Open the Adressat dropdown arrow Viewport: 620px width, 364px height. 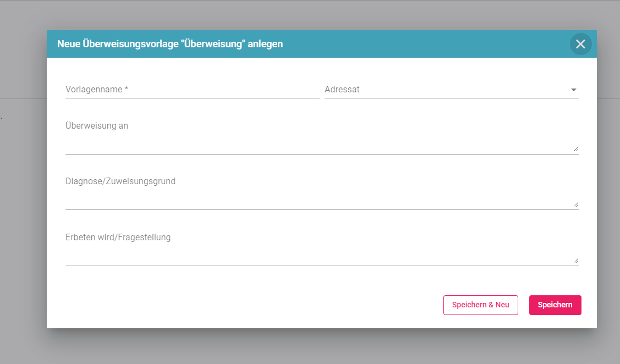click(573, 90)
